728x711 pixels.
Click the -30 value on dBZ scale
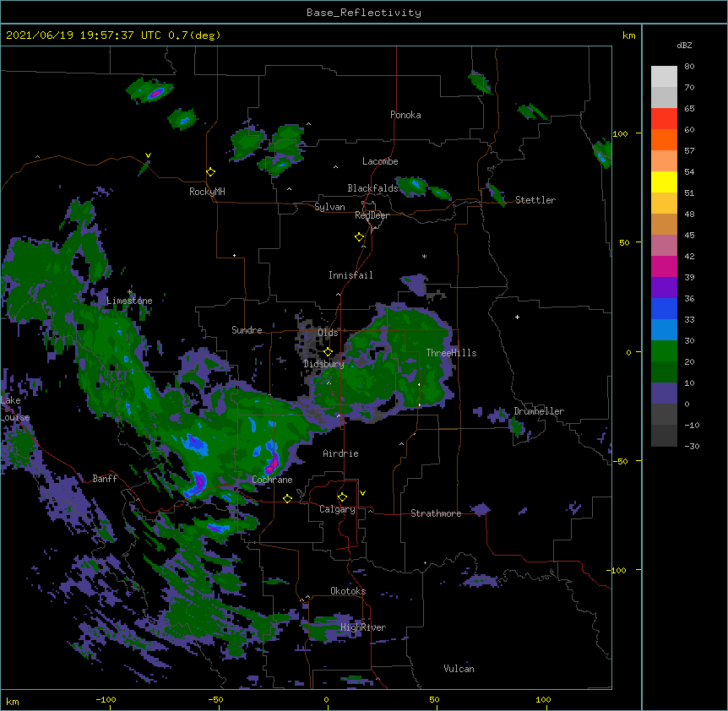click(x=692, y=446)
